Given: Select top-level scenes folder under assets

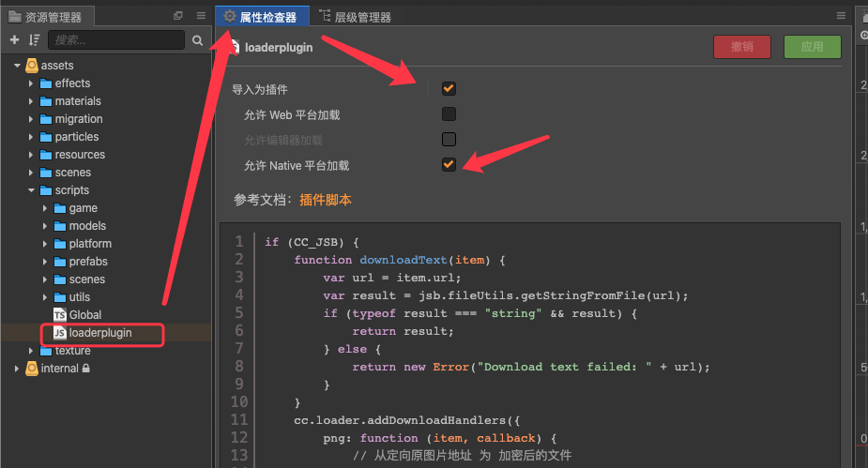Looking at the screenshot, I should pyautogui.click(x=72, y=173).
